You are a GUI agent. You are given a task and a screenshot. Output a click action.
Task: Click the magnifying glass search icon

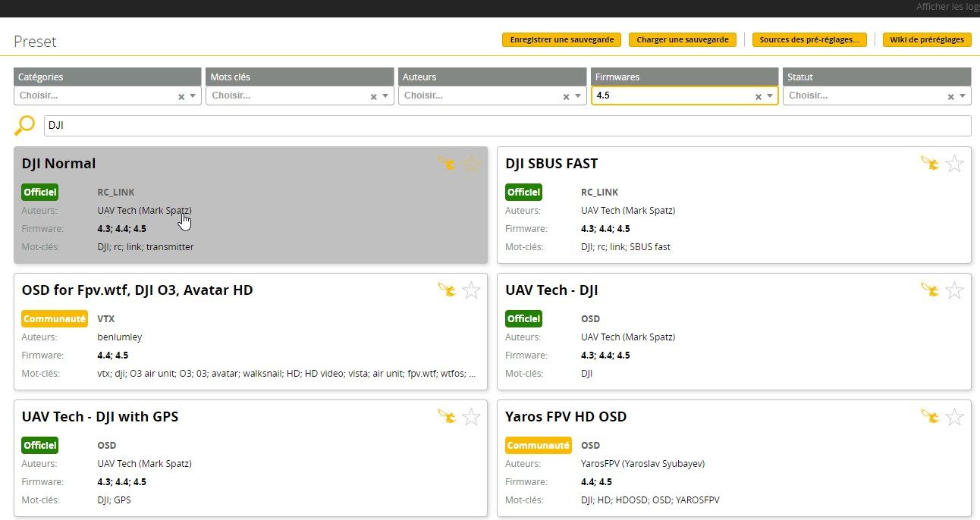[25, 125]
